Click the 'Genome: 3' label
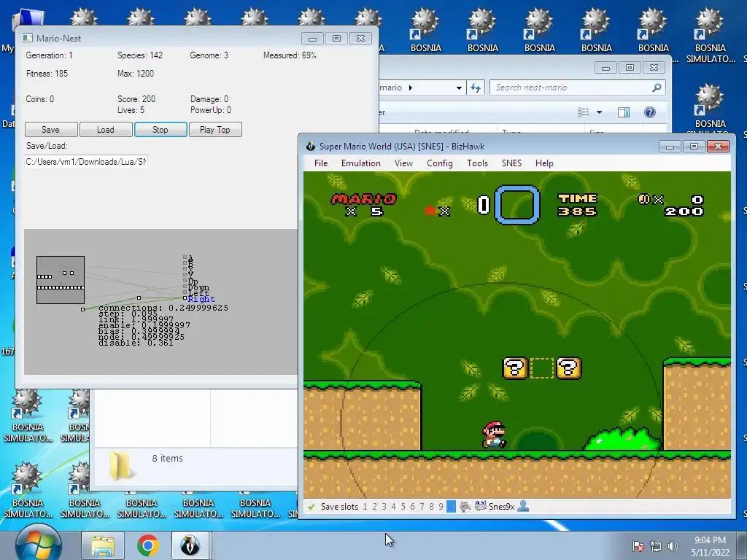Screen dimensions: 747x560 click(209, 55)
